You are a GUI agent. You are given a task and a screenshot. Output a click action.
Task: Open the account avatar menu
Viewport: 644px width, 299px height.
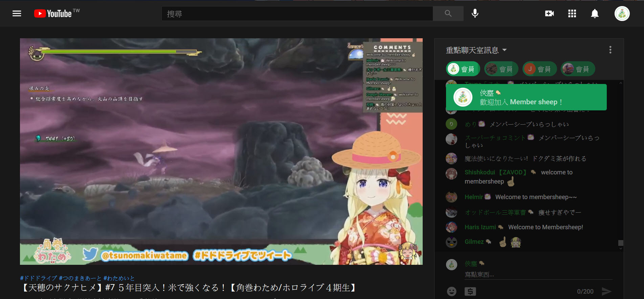(622, 14)
